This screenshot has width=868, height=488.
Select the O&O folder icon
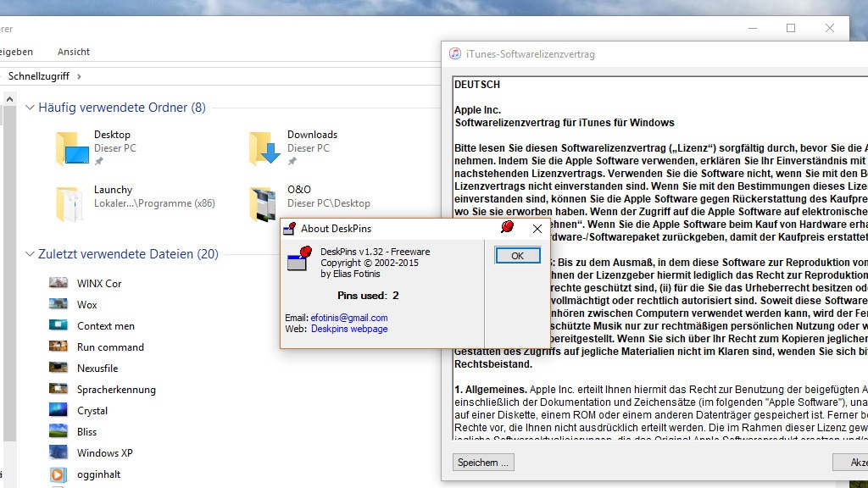pos(263,203)
